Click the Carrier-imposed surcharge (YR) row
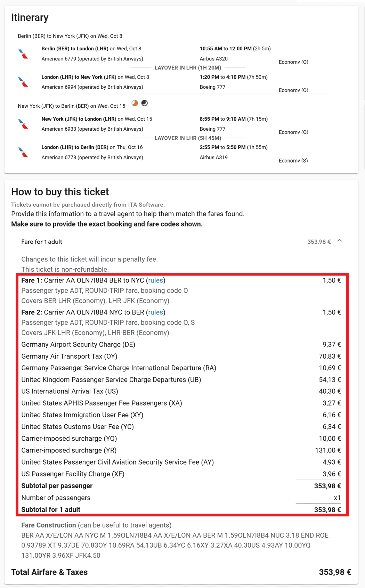Screen dimensions: 365x588 69,450
